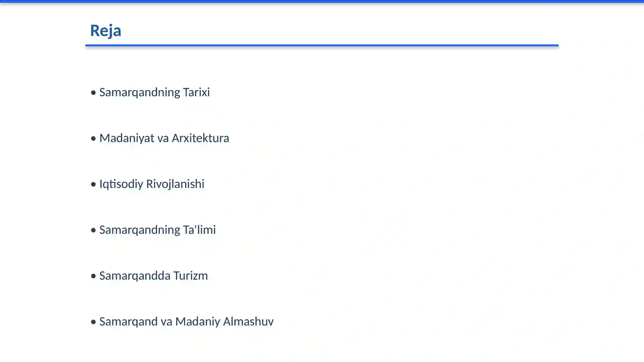The width and height of the screenshot is (644, 362).
Task: Click the "Iqtisodiy Rivojlanishi" list item
Action: pyautogui.click(x=152, y=184)
